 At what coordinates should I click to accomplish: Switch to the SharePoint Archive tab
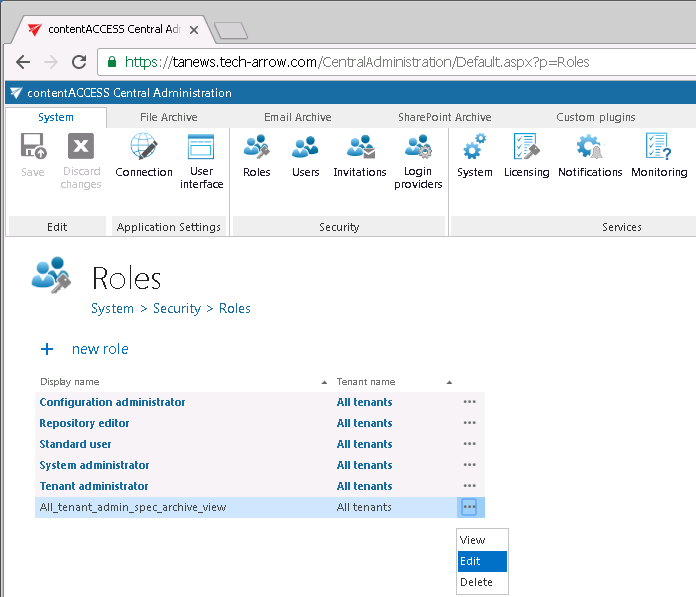click(x=444, y=117)
